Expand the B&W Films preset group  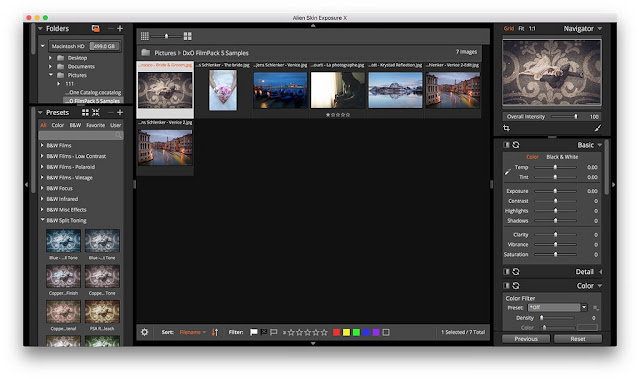pos(59,146)
